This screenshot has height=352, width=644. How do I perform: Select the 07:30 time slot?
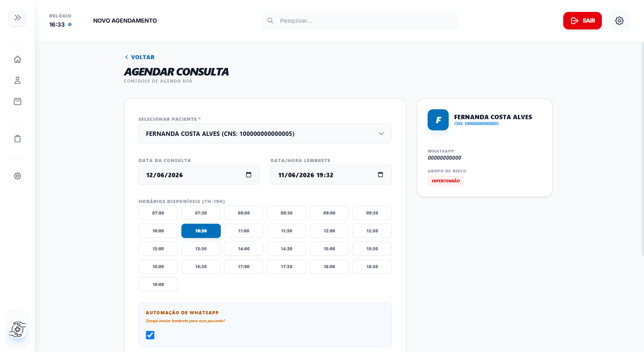(x=201, y=213)
